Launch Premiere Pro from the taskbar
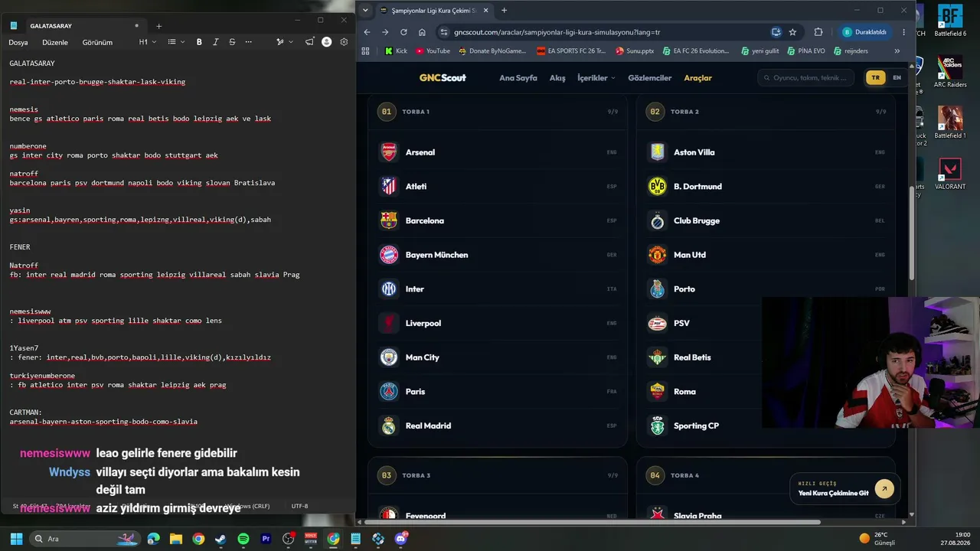 tap(266, 539)
